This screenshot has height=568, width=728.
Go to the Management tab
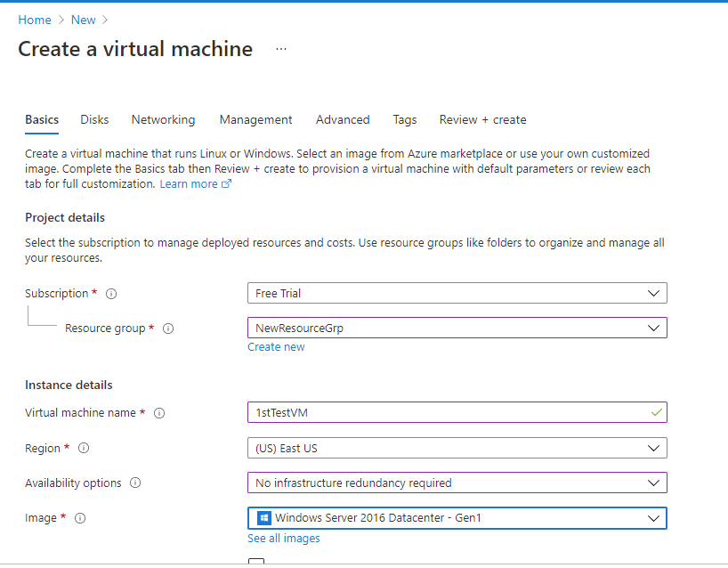[x=255, y=120]
